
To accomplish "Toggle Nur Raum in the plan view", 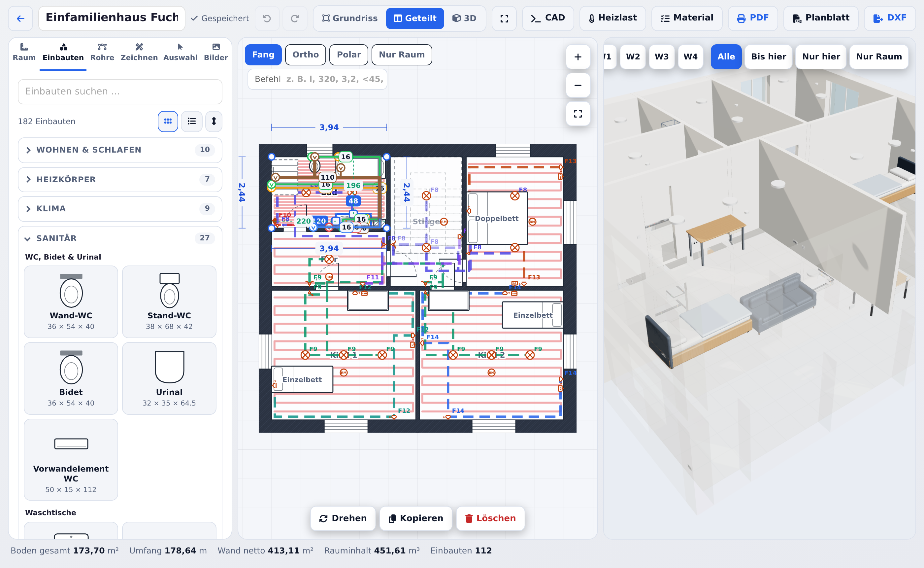I will tap(402, 55).
